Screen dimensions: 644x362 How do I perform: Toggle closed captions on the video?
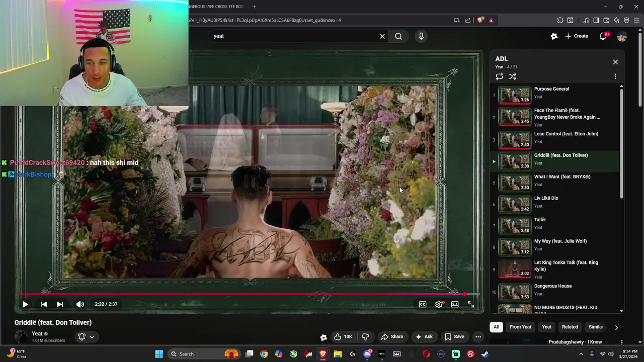point(423,304)
